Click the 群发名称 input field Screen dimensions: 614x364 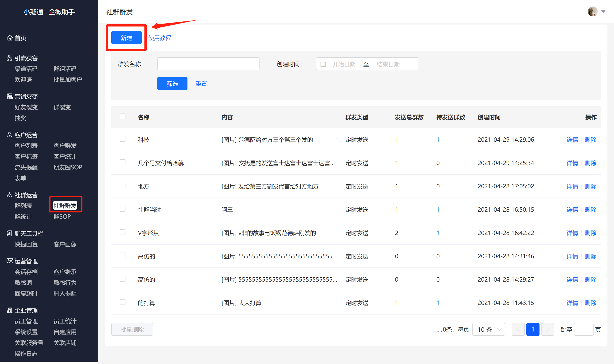(x=208, y=64)
